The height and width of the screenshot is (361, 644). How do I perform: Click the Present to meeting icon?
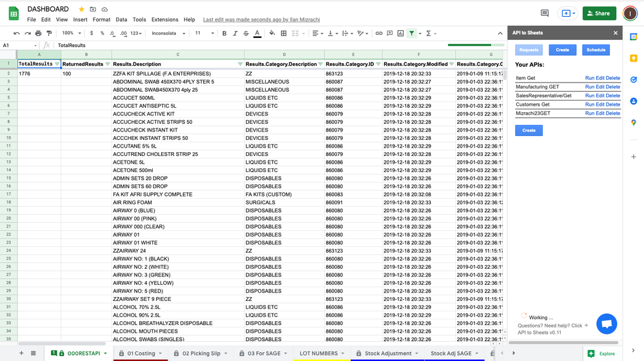point(567,13)
